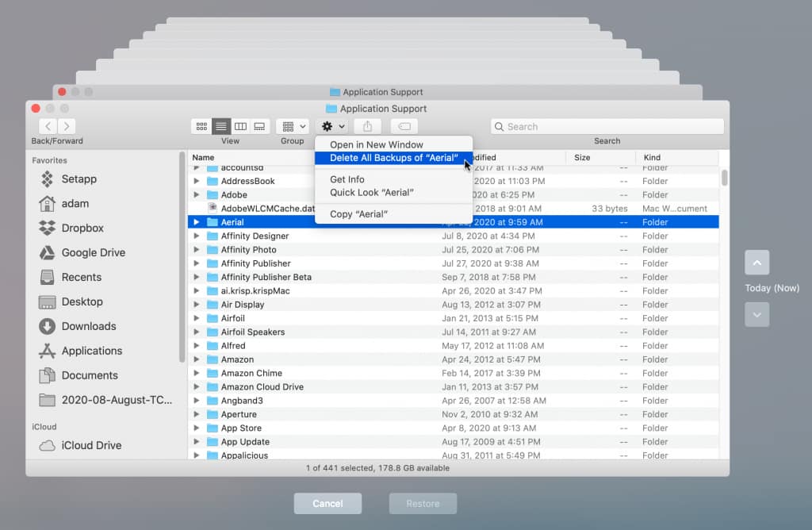Image resolution: width=812 pixels, height=530 pixels.
Task: Switch to icon view in toolbar
Action: (x=201, y=126)
